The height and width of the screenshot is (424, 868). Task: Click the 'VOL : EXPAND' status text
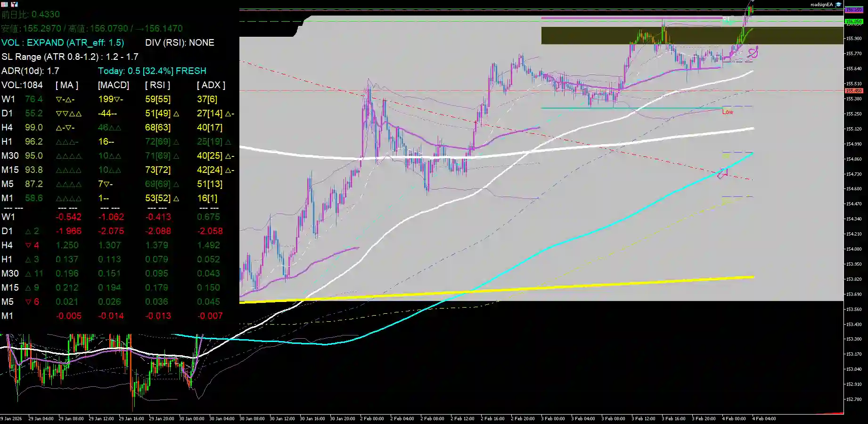point(33,42)
